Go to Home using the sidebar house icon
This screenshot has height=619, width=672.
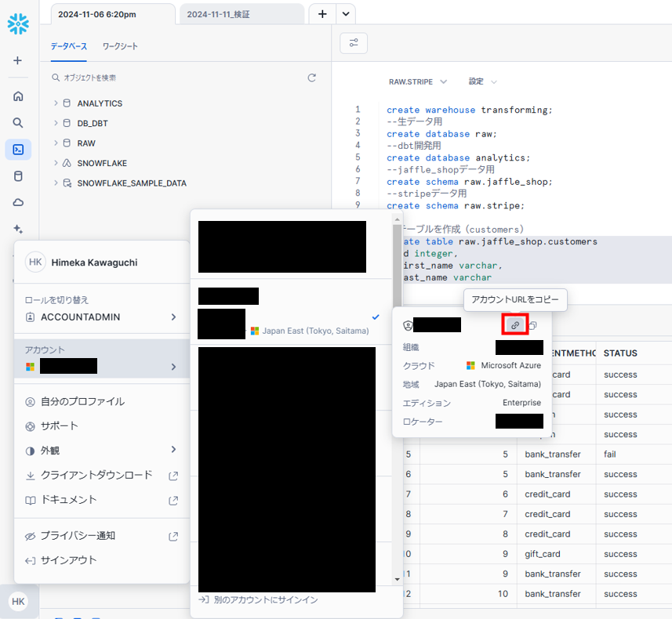pyautogui.click(x=17, y=96)
